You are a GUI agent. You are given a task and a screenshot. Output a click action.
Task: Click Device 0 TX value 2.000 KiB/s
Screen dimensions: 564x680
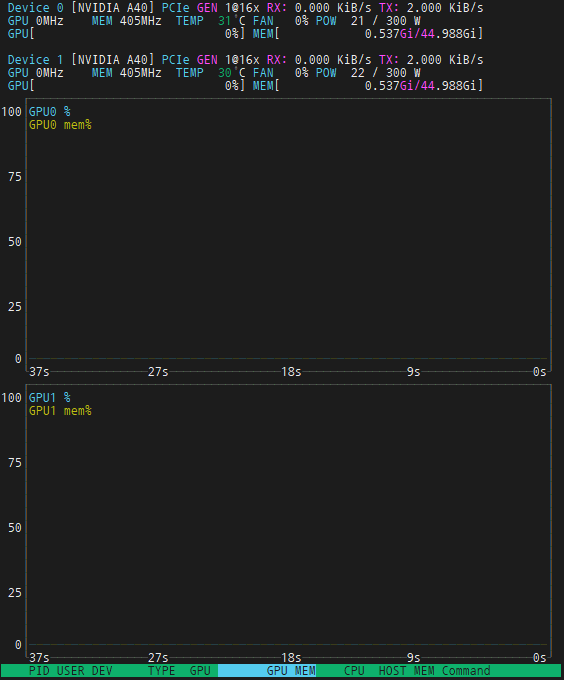(445, 8)
